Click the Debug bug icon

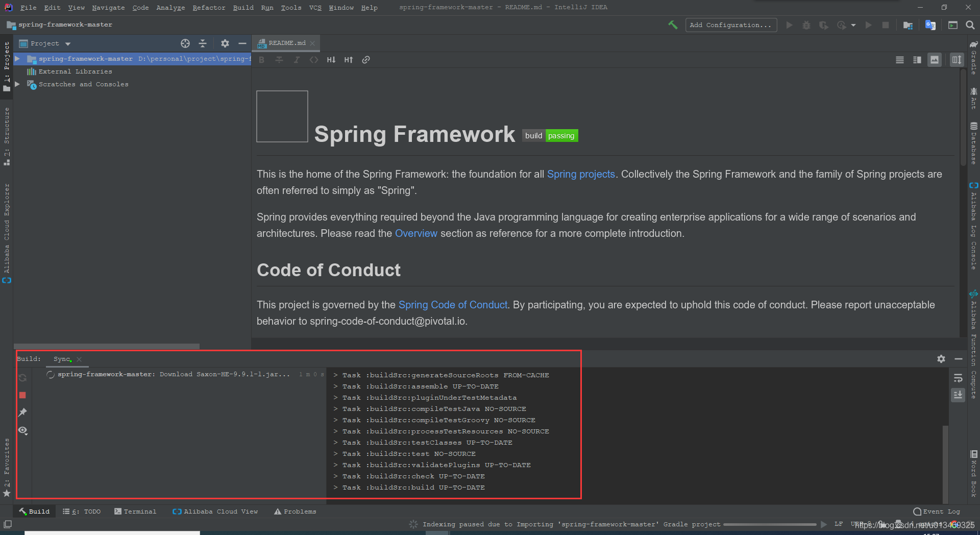[x=806, y=25]
